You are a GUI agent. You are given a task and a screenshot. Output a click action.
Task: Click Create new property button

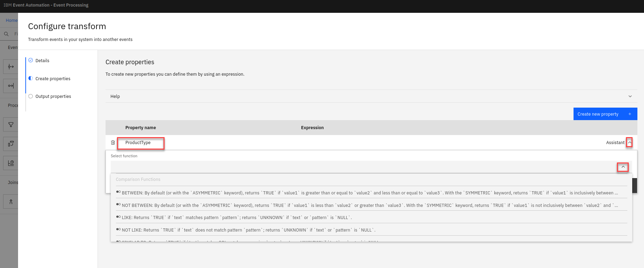tap(605, 114)
